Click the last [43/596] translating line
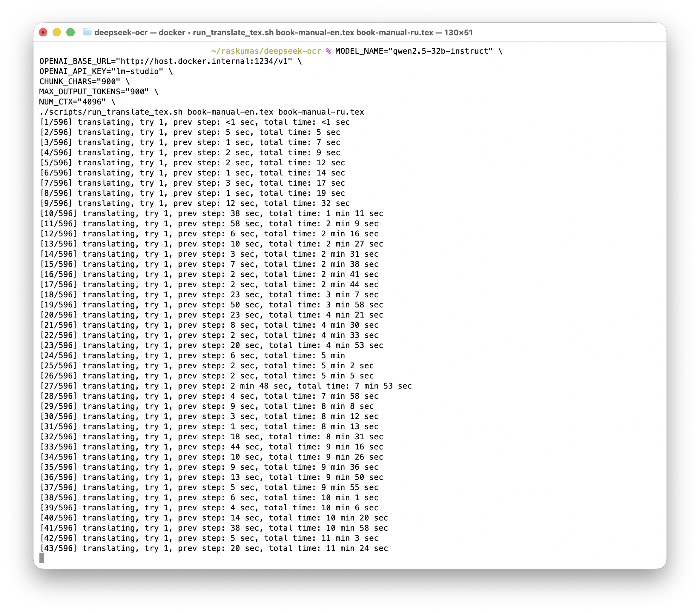The width and height of the screenshot is (700, 613). pyautogui.click(x=214, y=548)
